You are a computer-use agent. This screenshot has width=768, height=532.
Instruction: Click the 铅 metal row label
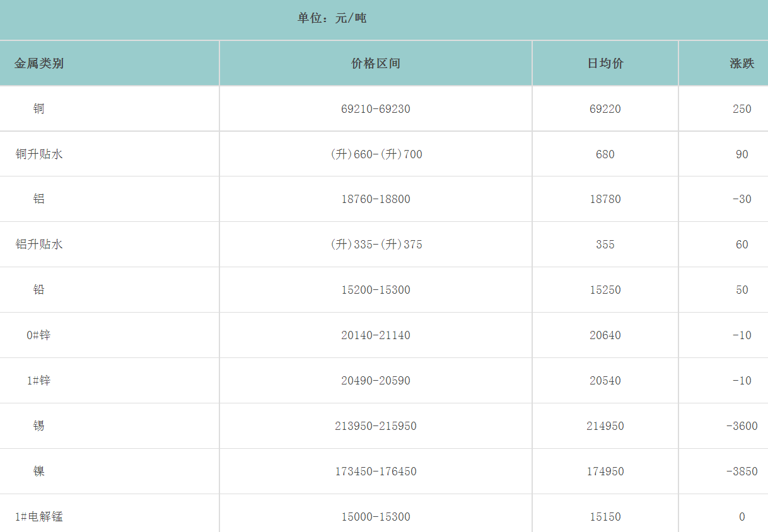(x=39, y=290)
